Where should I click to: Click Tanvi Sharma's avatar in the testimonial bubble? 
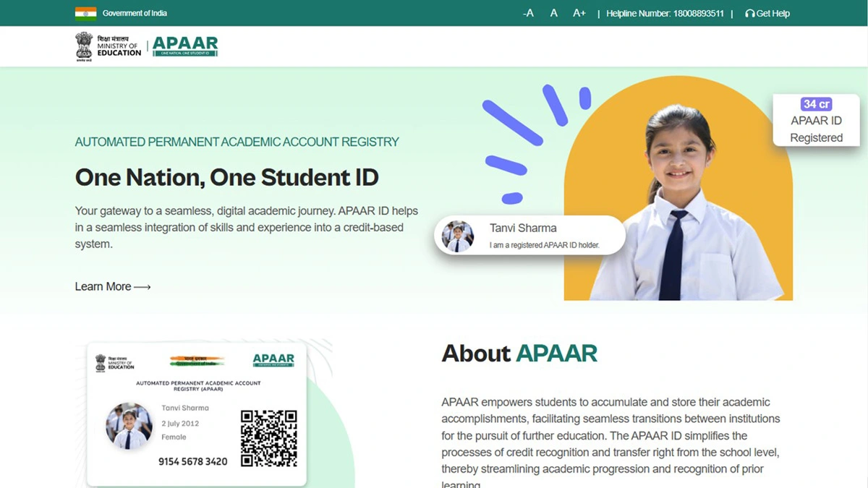[457, 236]
